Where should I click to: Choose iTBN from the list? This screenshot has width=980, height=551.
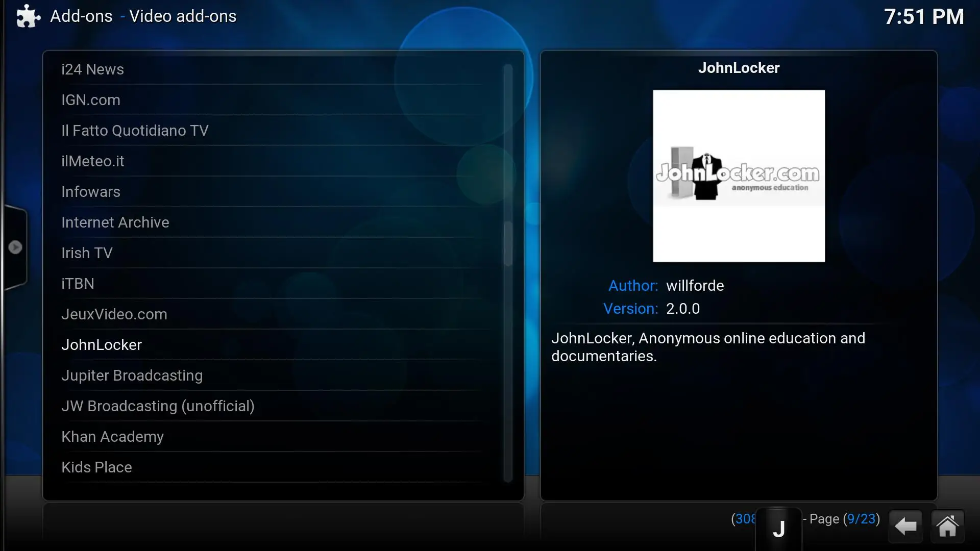271,284
